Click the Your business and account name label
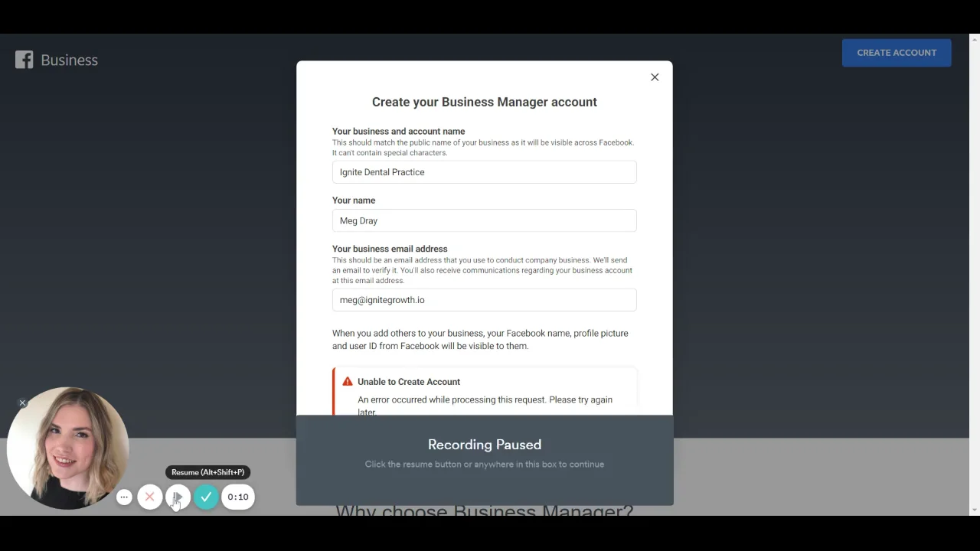This screenshot has height=551, width=980. click(x=398, y=132)
